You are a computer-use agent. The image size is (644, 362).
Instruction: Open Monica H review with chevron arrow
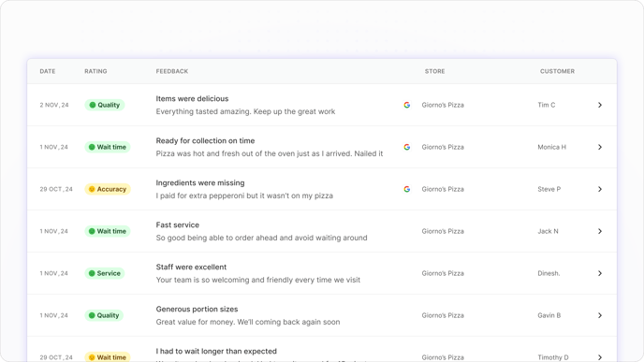point(600,147)
